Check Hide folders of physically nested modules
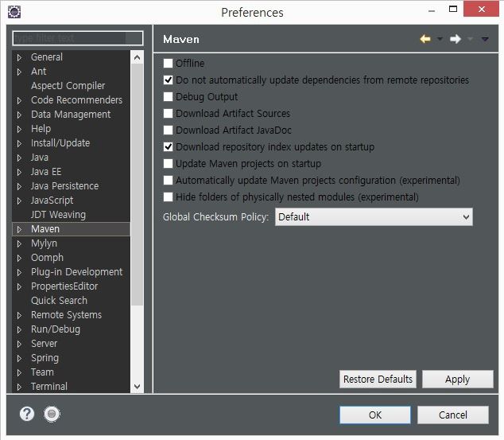 click(x=168, y=197)
